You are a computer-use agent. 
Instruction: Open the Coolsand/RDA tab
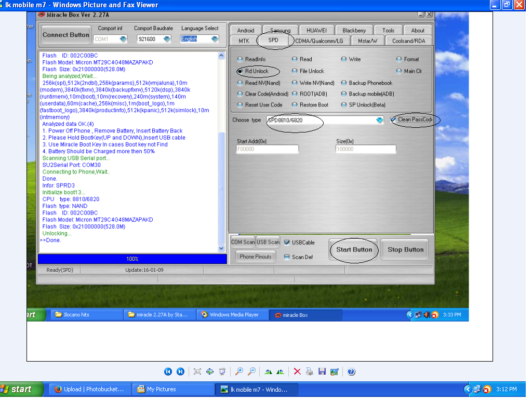pyautogui.click(x=408, y=41)
